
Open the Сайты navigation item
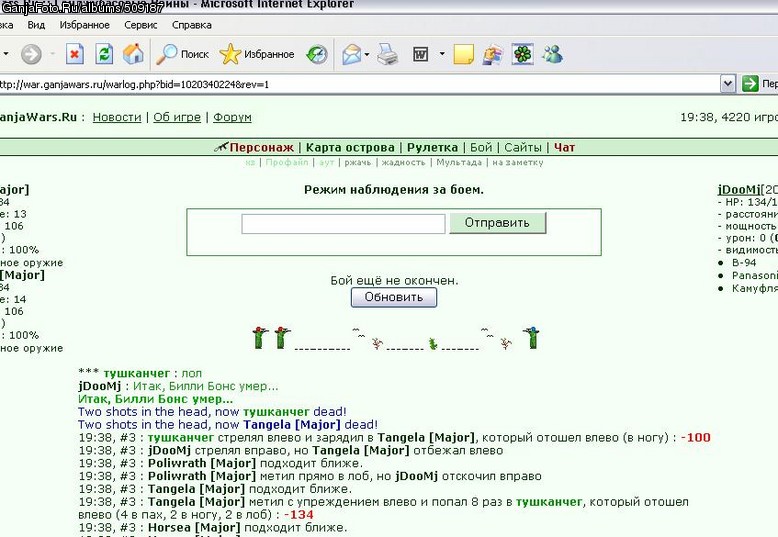[x=522, y=147]
